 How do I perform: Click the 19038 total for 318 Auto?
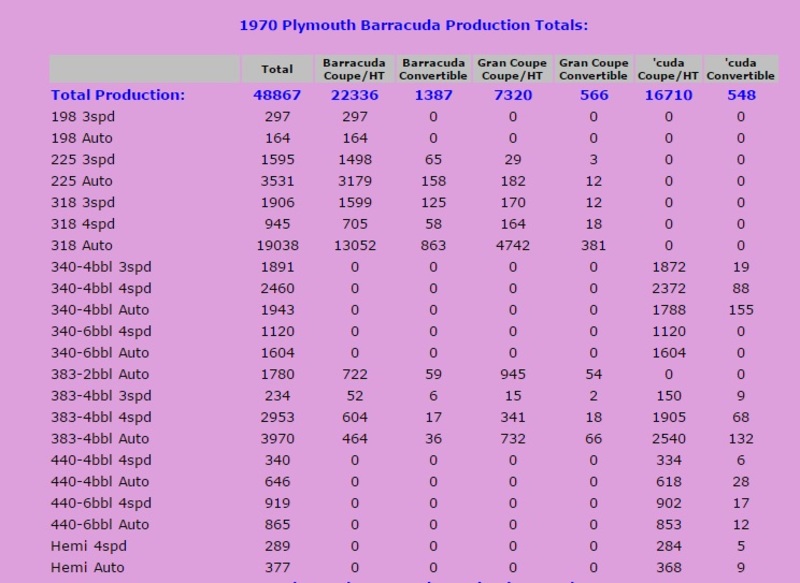click(278, 245)
